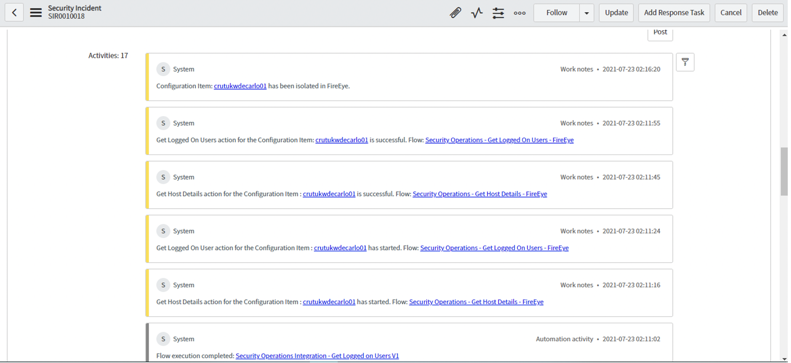Open crutukwdecarlo01 link in 02:11:45 note
791x363 pixels.
pos(329,194)
